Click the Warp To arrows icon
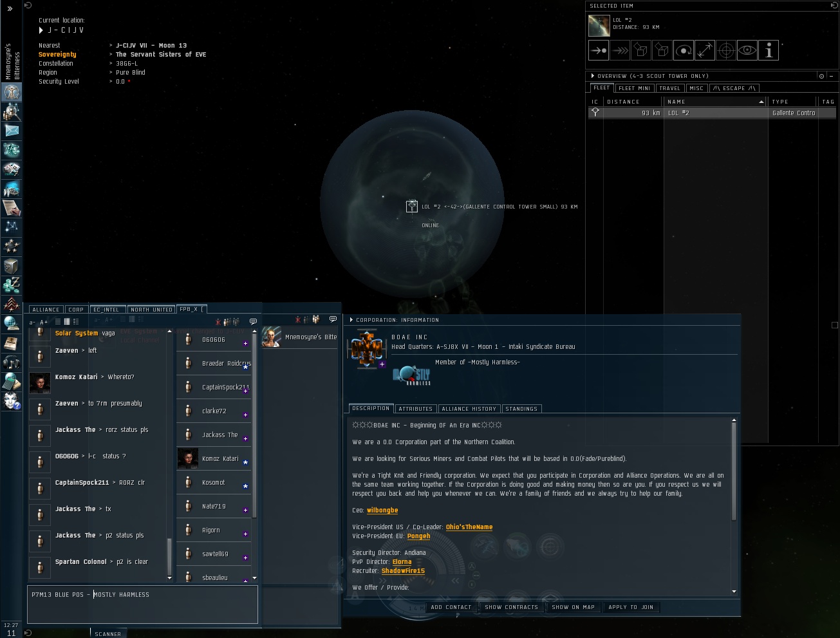840x638 pixels. 620,50
